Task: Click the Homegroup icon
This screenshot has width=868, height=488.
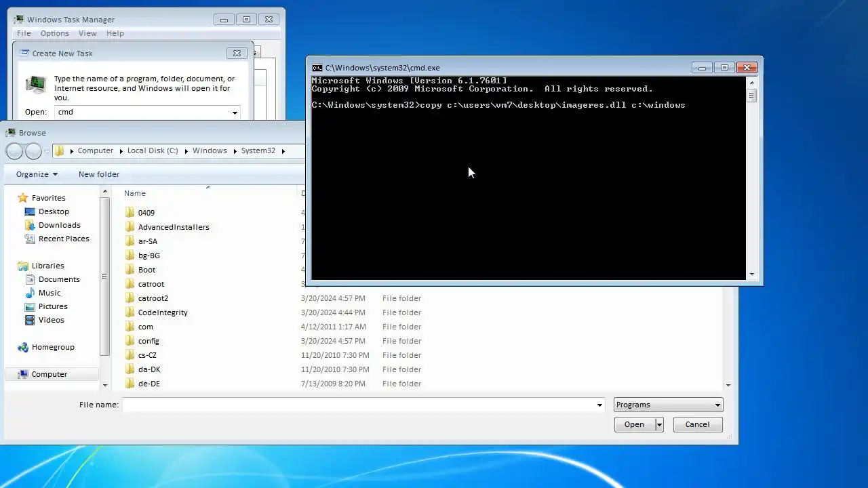Action: [23, 347]
